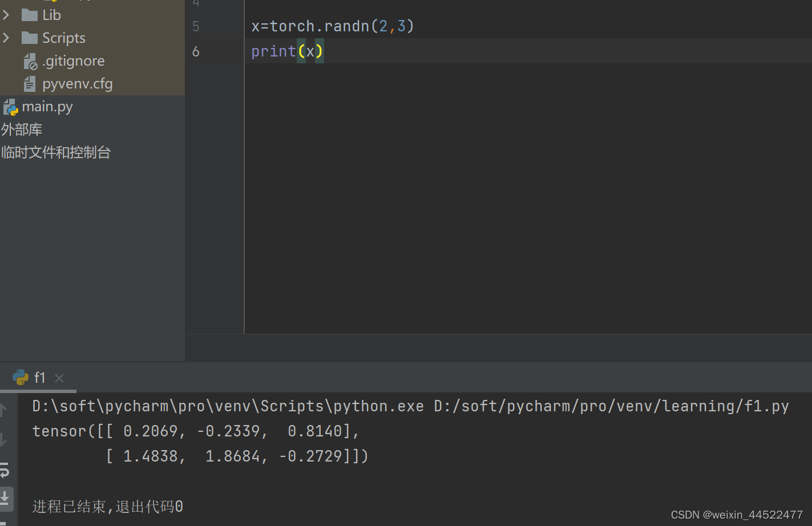The height and width of the screenshot is (526, 812).
Task: Click the first tensor row 0.2069 output
Action: pos(196,431)
